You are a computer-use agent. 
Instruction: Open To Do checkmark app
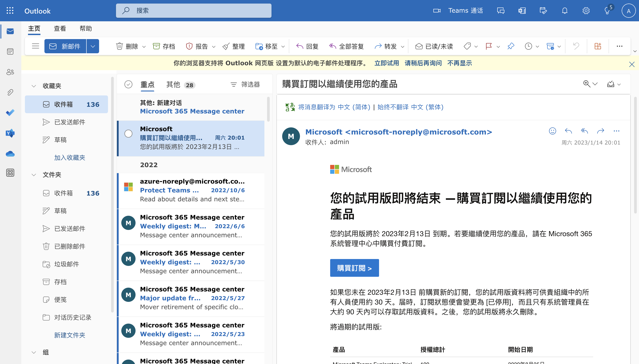(x=10, y=113)
